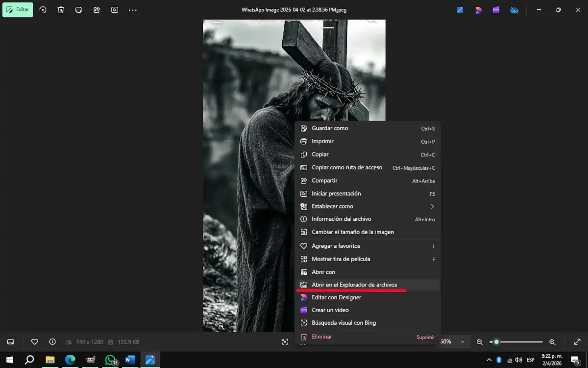Select the Rotate image icon
The width and height of the screenshot is (588, 368).
43,10
